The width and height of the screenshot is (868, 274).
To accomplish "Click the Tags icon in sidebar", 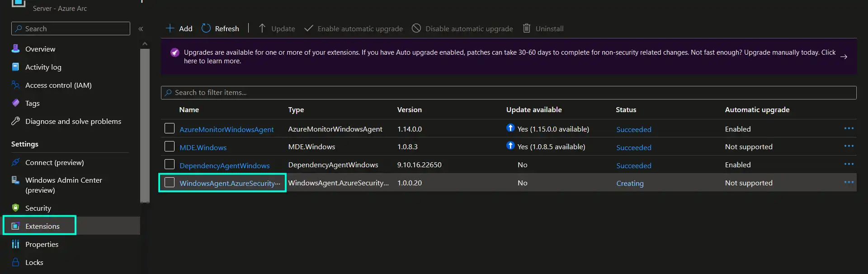I will pyautogui.click(x=16, y=103).
